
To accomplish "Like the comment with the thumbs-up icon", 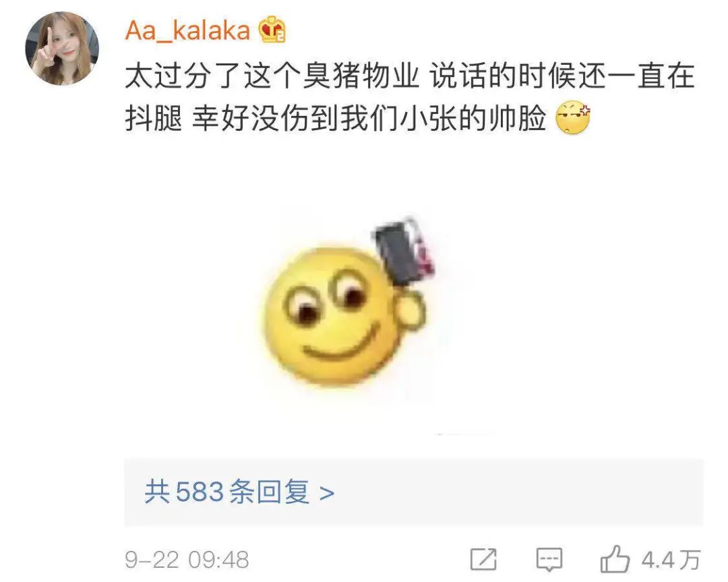I will (615, 559).
